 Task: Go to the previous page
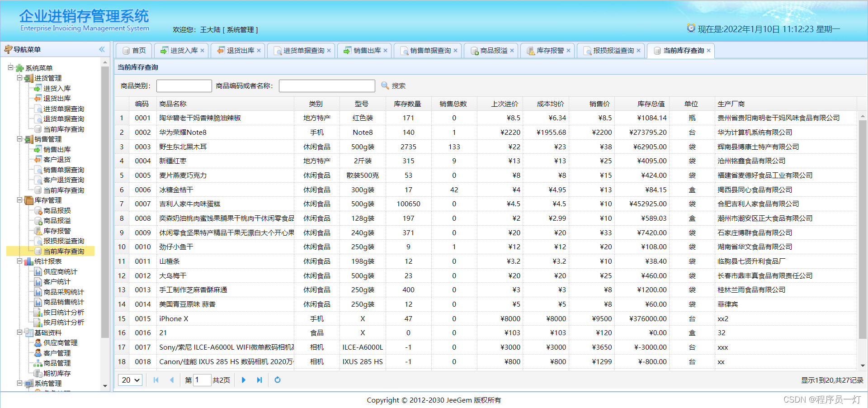[172, 380]
